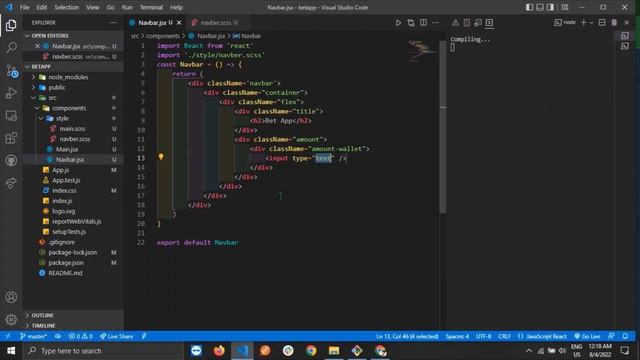640x360 pixels.
Task: Open the Live Share view in activity bar
Action: click(x=11, y=183)
